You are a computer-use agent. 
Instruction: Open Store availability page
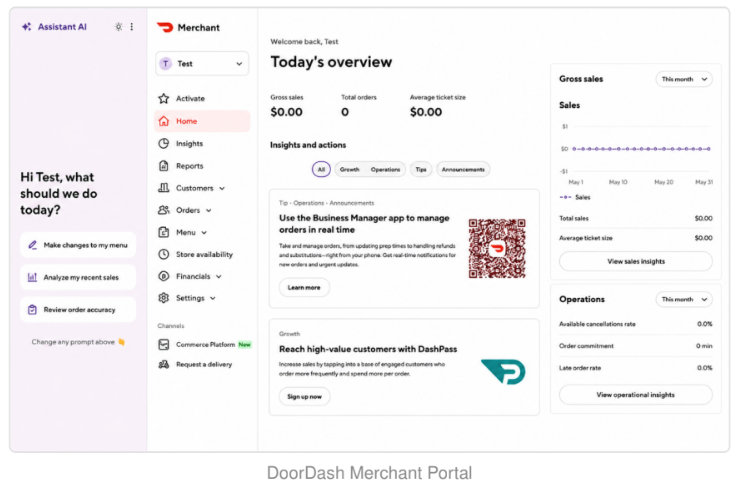[202, 254]
